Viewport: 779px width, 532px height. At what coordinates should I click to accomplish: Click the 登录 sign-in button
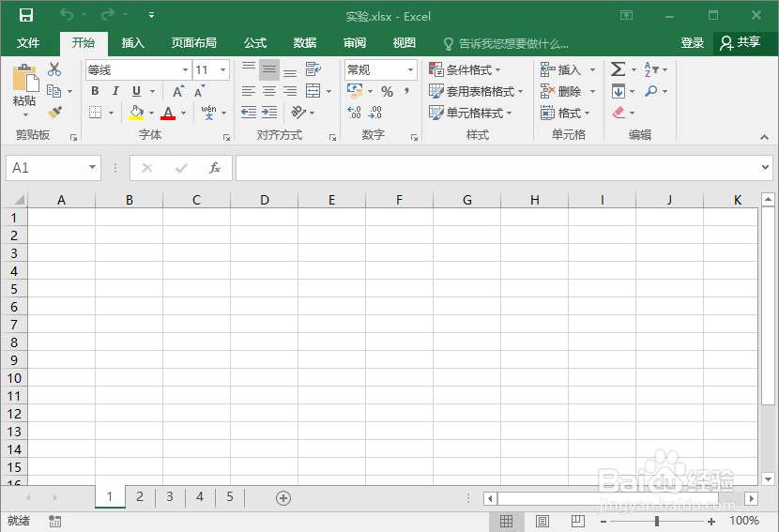tap(692, 43)
